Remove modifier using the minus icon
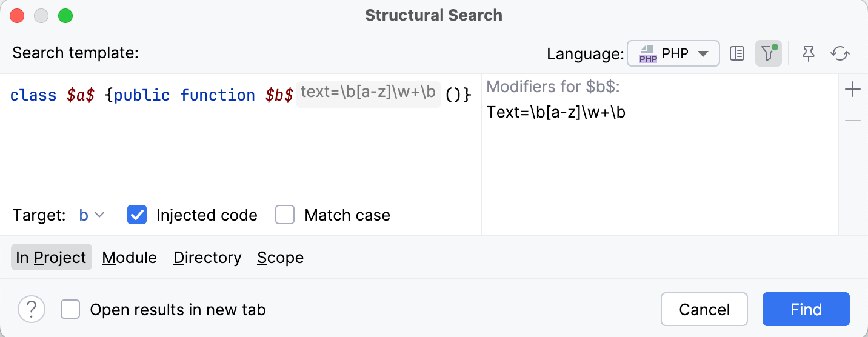Viewport: 868px width, 337px height. click(853, 121)
